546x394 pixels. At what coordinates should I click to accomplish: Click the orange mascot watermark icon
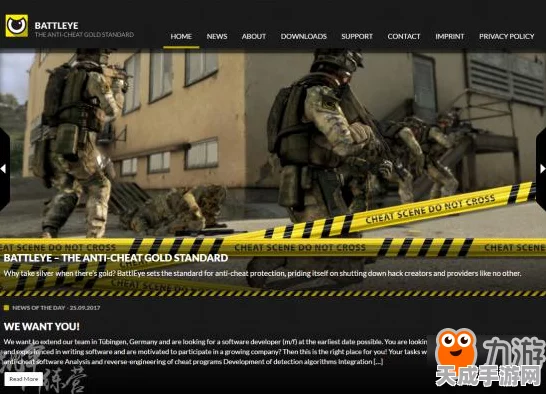coord(456,347)
